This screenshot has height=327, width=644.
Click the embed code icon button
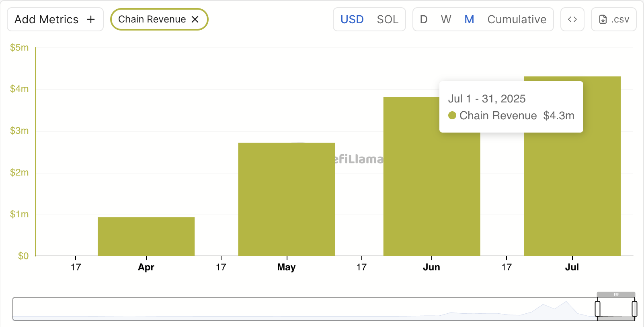click(x=572, y=19)
